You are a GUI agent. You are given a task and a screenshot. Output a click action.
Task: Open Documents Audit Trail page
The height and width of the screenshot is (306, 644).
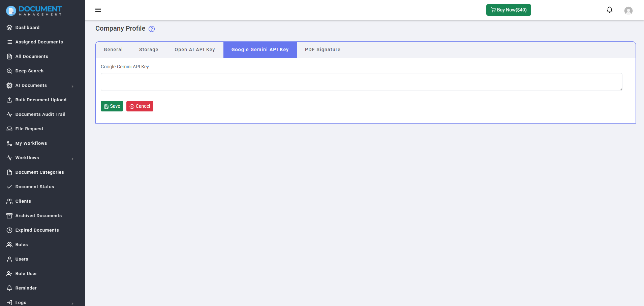click(x=40, y=114)
